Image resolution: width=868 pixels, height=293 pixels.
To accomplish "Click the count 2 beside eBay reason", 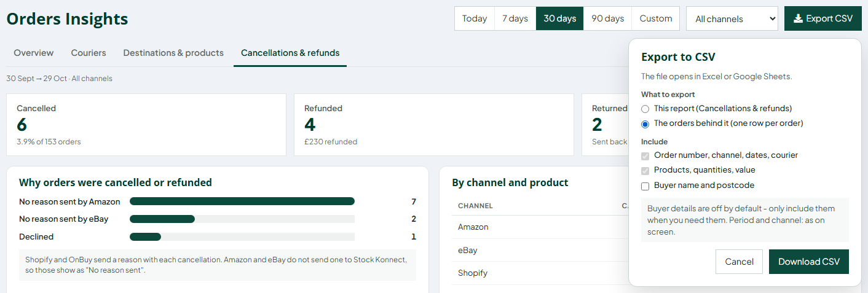I will [414, 219].
